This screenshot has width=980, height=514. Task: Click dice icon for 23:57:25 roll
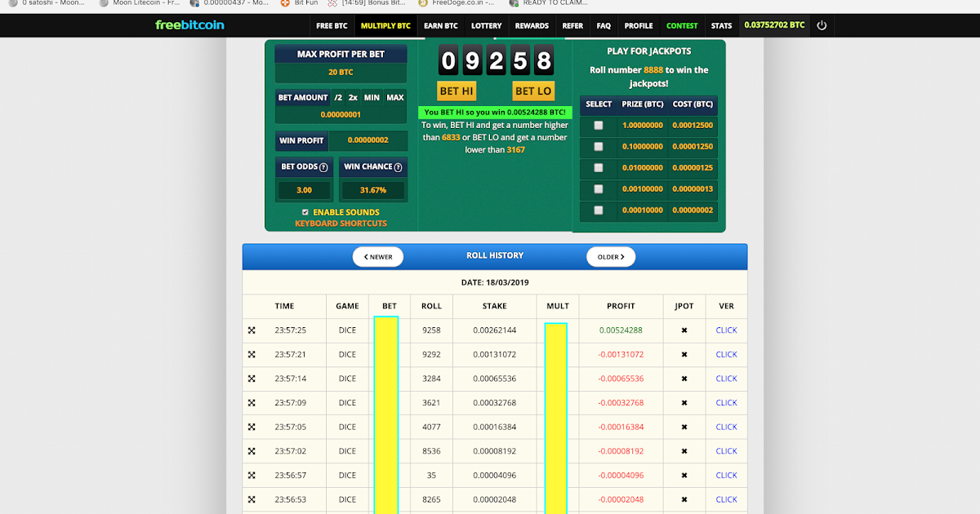click(252, 330)
